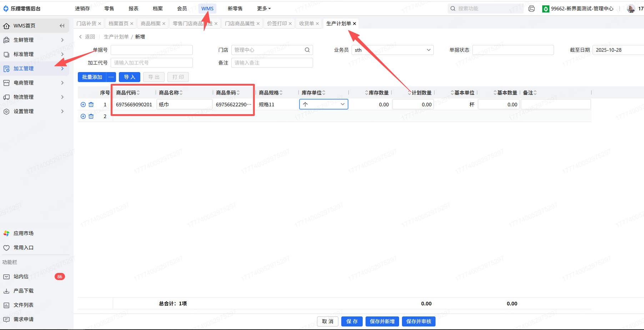This screenshot has height=330, width=644.
Task: Click the 生产计划单 breadcrumb link
Action: (116, 37)
